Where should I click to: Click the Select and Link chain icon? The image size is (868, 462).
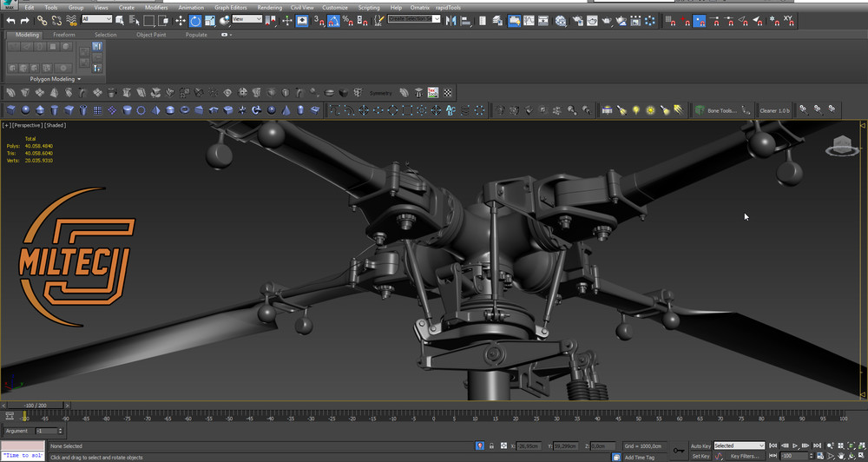click(x=42, y=20)
